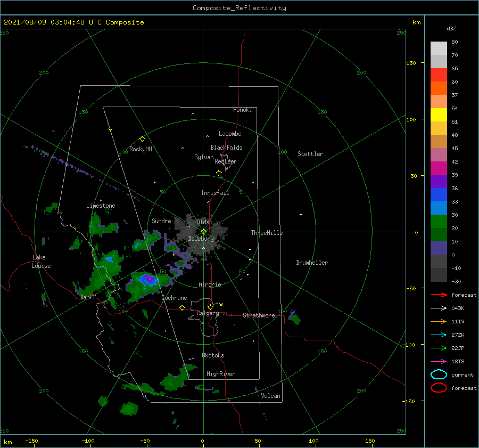This screenshot has height=448, width=479.
Task: Select the cyan 27ZW arrow icon
Action: pos(439,335)
